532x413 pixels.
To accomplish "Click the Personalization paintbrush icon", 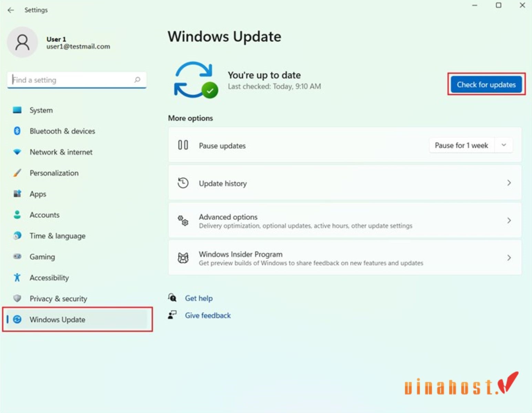I will pyautogui.click(x=17, y=173).
